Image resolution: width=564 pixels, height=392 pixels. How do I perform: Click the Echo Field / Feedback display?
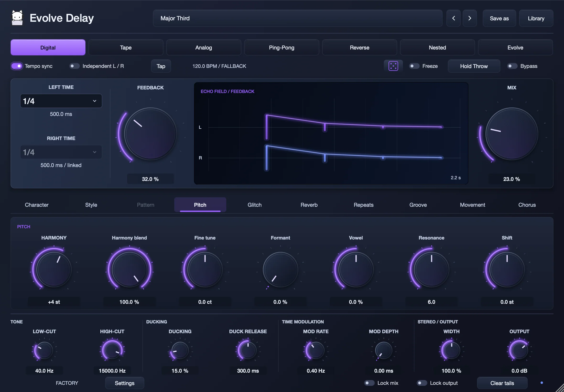[331, 133]
